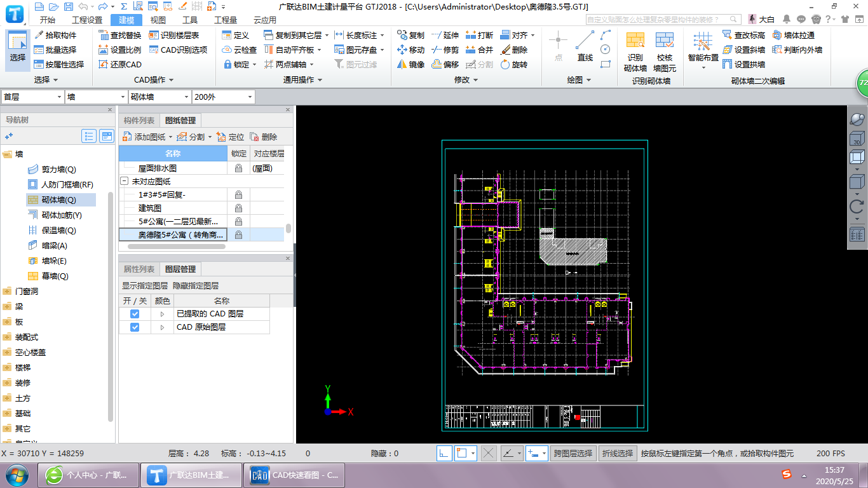The height and width of the screenshot is (488, 868).
Task: Click the 延伸 extend tool
Action: (445, 35)
